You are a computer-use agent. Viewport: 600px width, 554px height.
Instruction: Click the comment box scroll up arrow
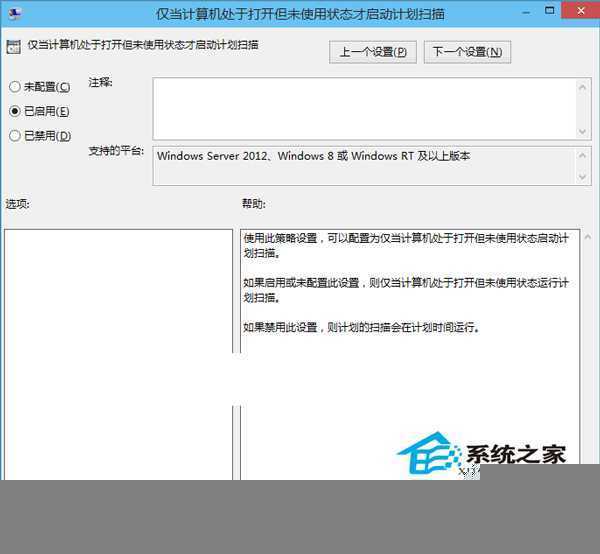coord(582,87)
